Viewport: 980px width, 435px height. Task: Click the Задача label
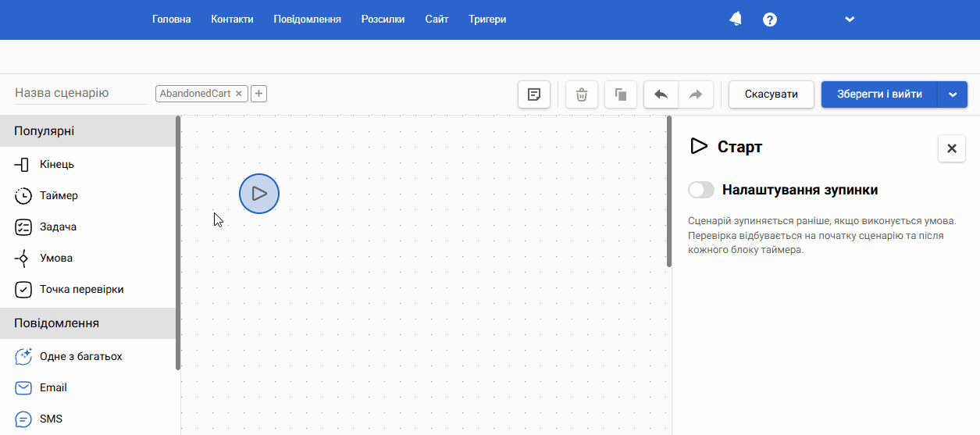tap(58, 227)
